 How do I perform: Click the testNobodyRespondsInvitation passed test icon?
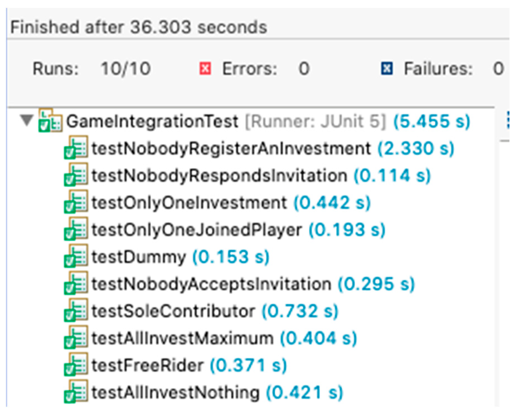tap(76, 175)
